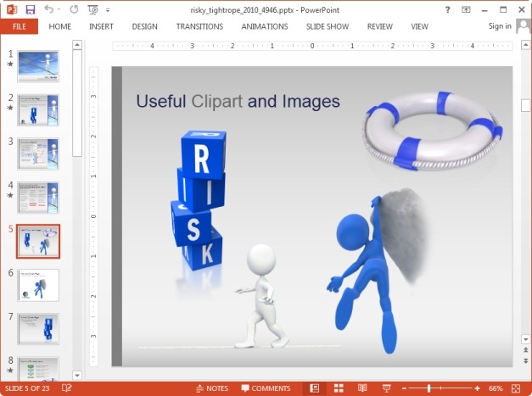The image size is (532, 396).
Task: Select slide 2 thumbnail
Action: (x=38, y=110)
